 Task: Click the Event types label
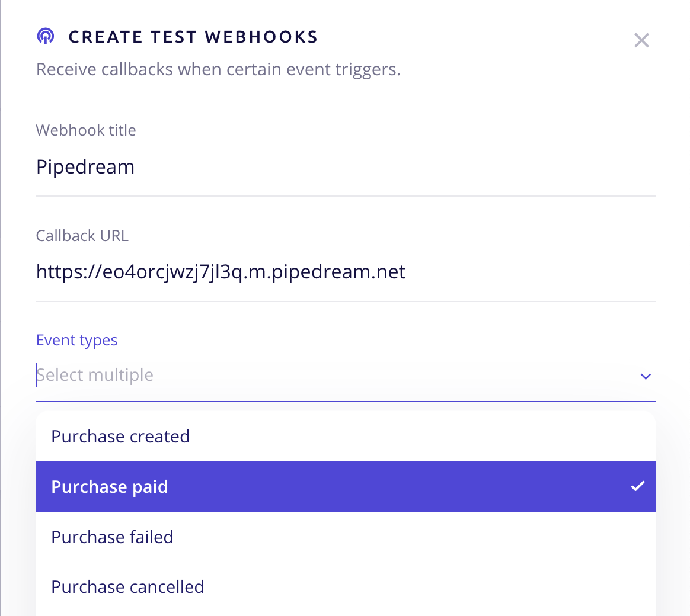76,339
